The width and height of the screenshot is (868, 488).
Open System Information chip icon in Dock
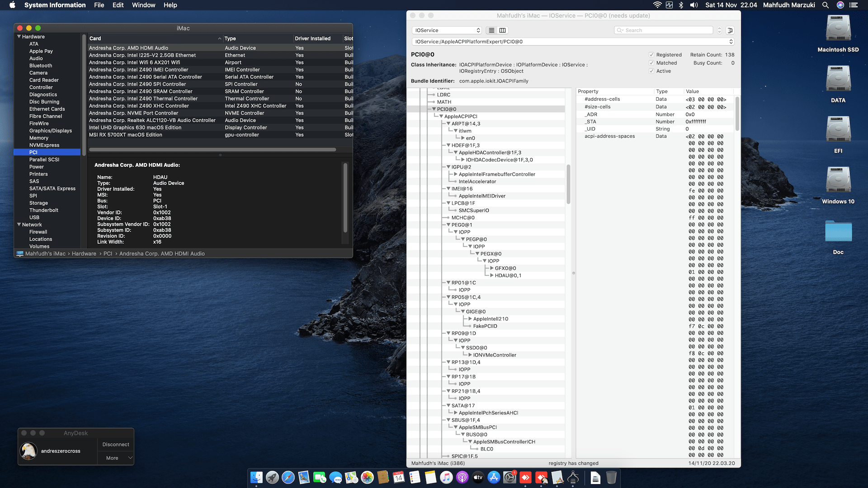point(573,477)
